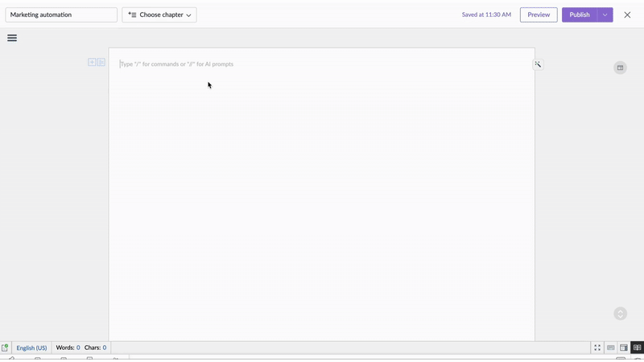Image resolution: width=644 pixels, height=362 pixels.
Task: Click the Words: 0 count
Action: tap(68, 348)
